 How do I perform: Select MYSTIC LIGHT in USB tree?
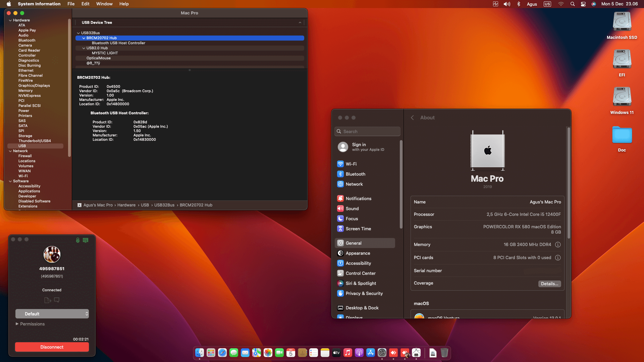tap(190, 53)
